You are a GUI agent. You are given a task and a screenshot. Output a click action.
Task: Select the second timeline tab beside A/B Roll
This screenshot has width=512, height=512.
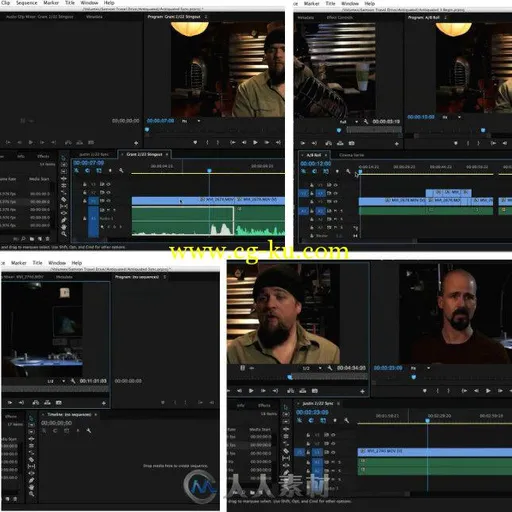point(351,155)
